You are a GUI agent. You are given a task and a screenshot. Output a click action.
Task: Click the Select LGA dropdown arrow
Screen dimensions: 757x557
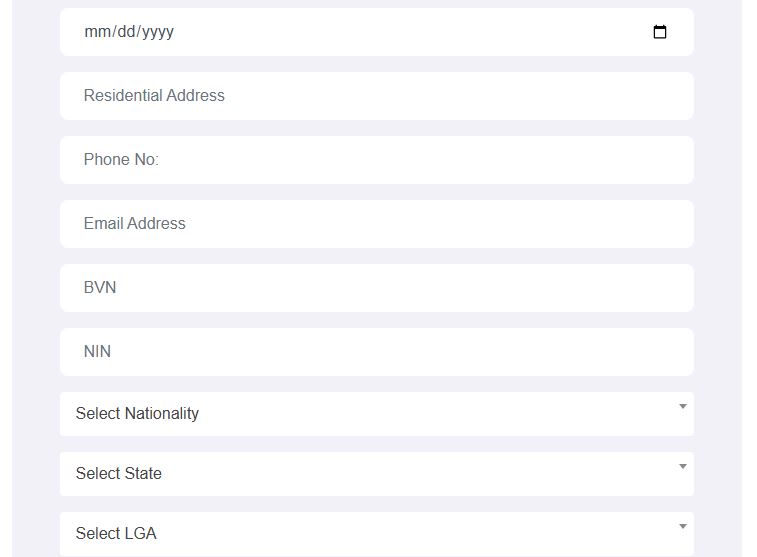pos(683,526)
